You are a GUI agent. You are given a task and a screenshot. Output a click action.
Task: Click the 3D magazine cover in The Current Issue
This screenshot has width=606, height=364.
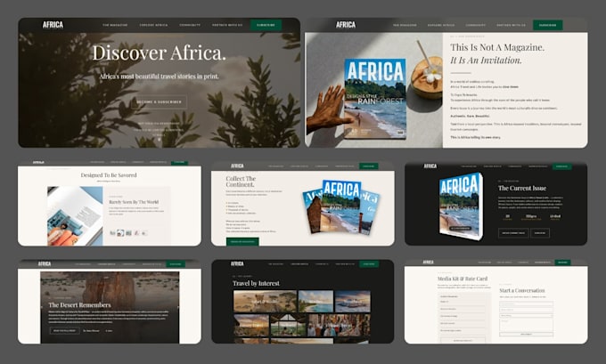point(461,206)
